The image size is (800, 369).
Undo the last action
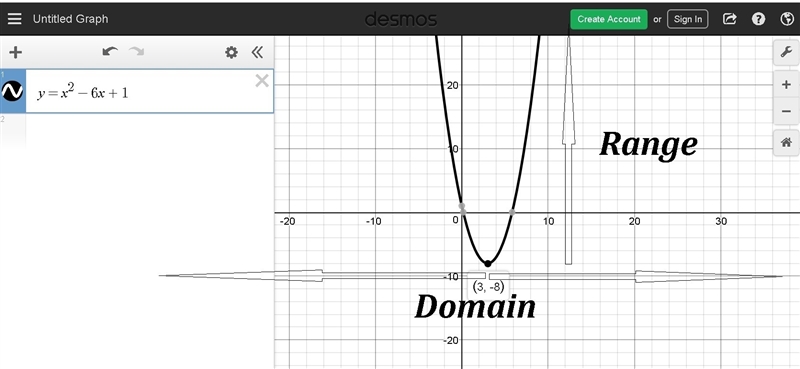110,52
